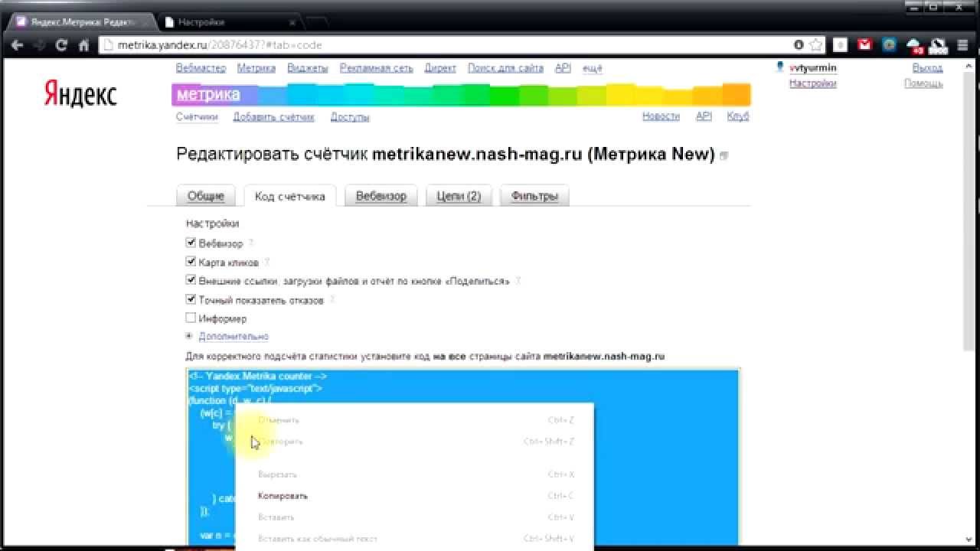Image resolution: width=980 pixels, height=551 pixels.
Task: Bookmark this page with the star icon
Action: [816, 45]
